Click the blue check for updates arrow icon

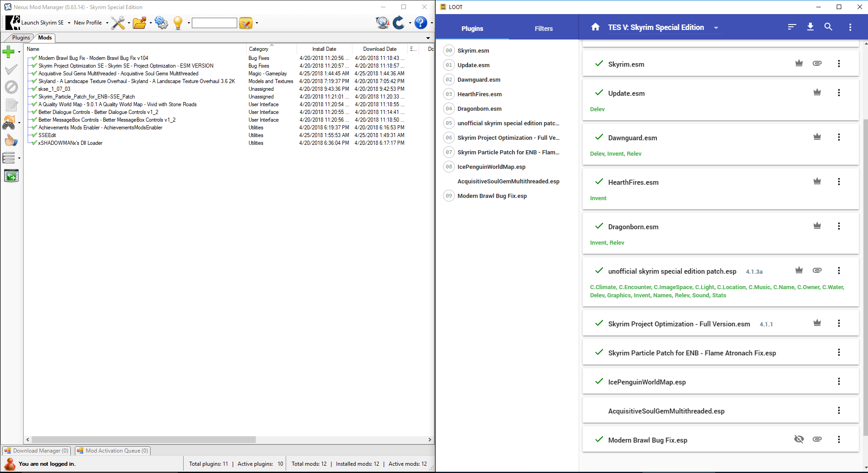tap(399, 23)
